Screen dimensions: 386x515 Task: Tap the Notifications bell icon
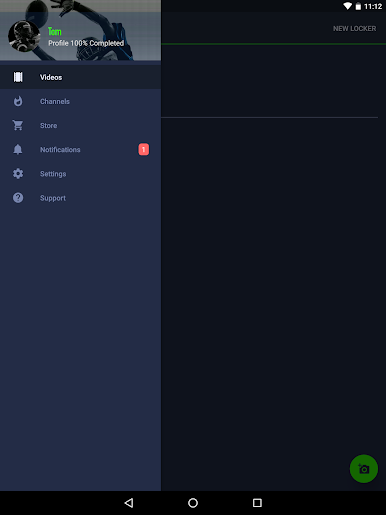point(18,149)
